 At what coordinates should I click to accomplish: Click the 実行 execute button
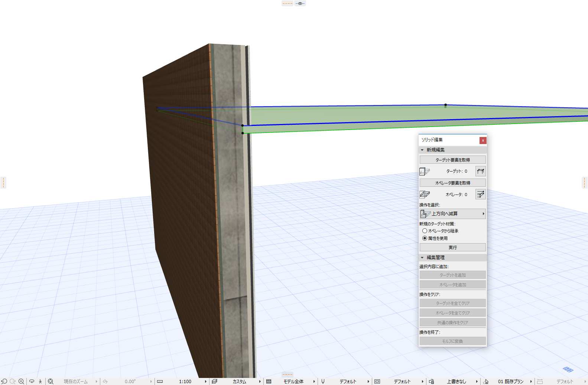pos(452,248)
